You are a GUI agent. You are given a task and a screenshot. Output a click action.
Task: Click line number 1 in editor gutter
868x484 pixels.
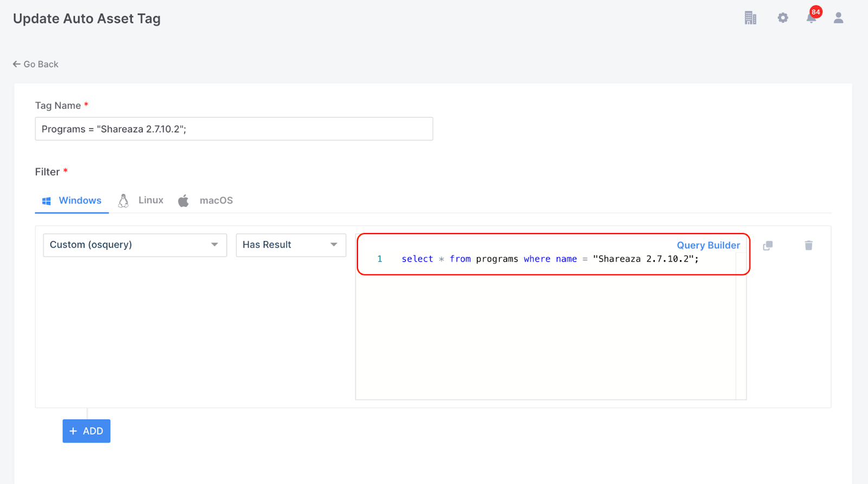[x=380, y=259]
